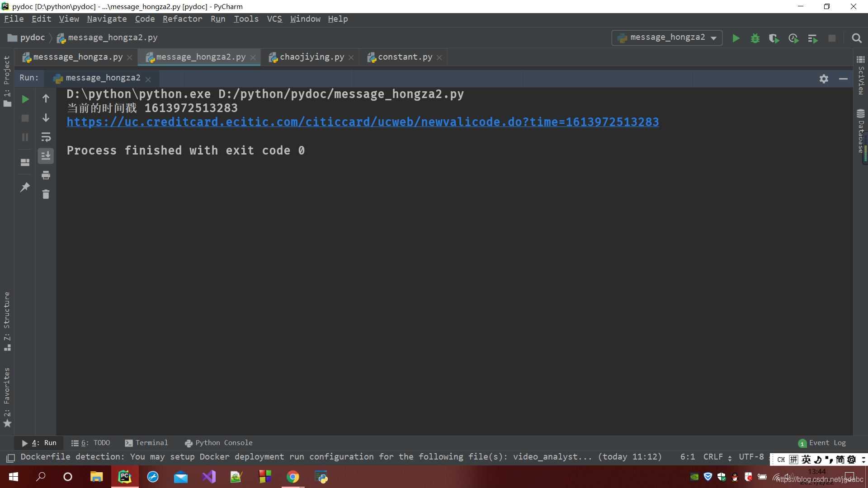Open the Refactor menu
Image resolution: width=868 pixels, height=488 pixels.
(x=183, y=19)
